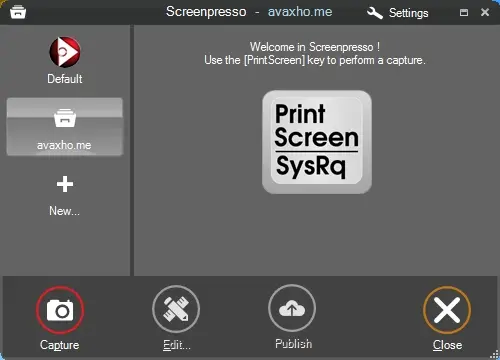Click the orange Close X icon
This screenshot has width=500, height=360.
447,310
